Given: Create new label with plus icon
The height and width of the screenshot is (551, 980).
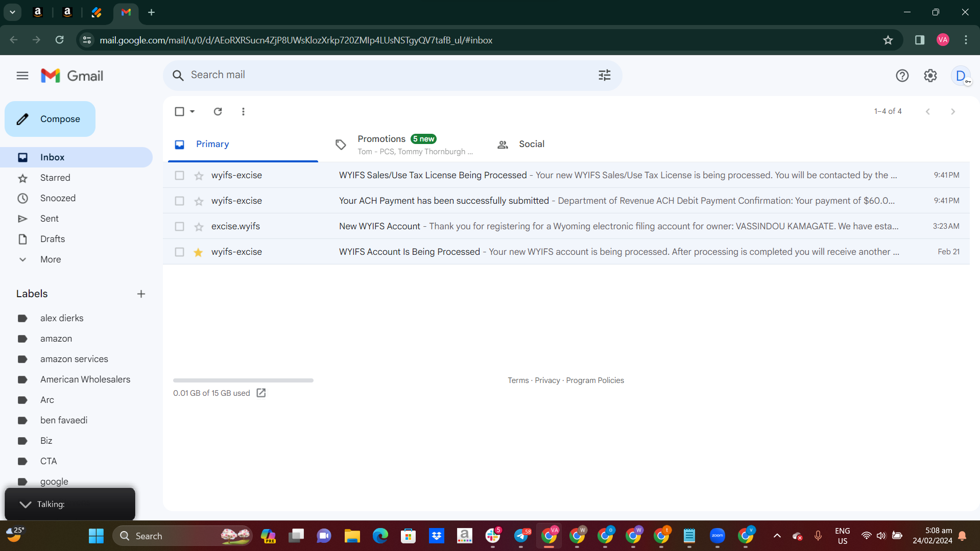Looking at the screenshot, I should tap(141, 294).
